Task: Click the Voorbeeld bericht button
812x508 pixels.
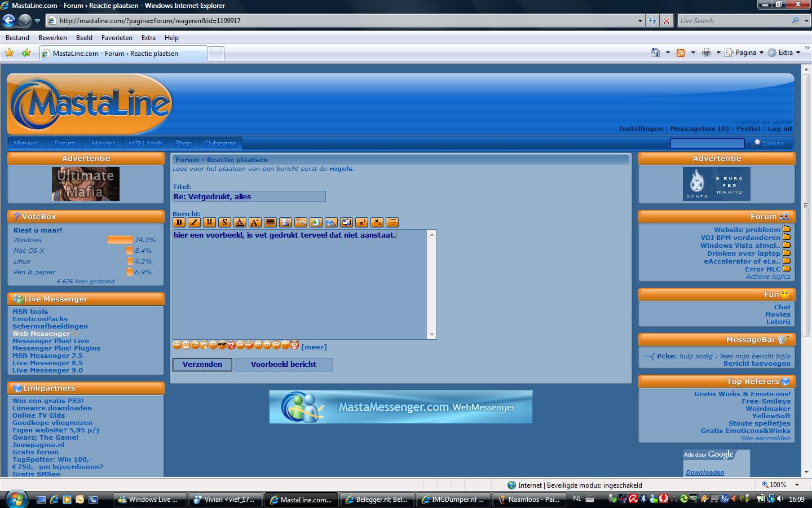Action: click(x=284, y=365)
